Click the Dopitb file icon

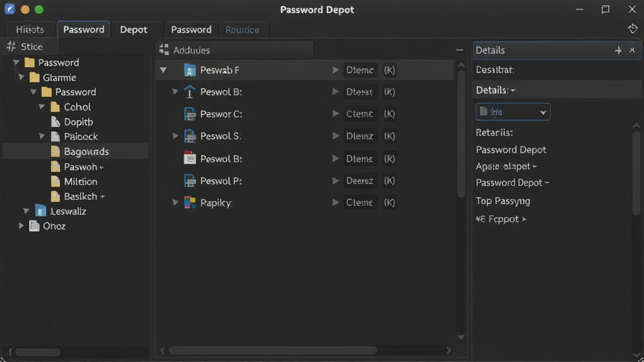pyautogui.click(x=55, y=121)
